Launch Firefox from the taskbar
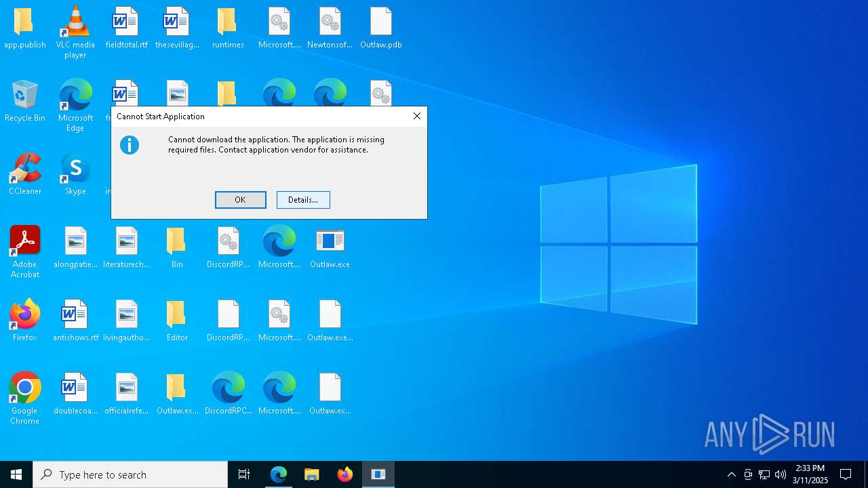This screenshot has height=488, width=868. [x=345, y=474]
